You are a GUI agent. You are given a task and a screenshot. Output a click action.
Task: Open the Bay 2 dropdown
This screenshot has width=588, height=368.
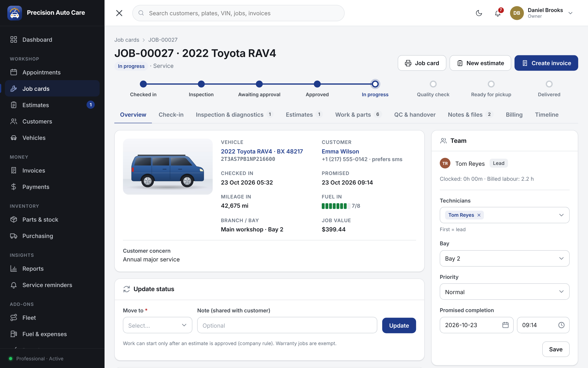pos(504,258)
